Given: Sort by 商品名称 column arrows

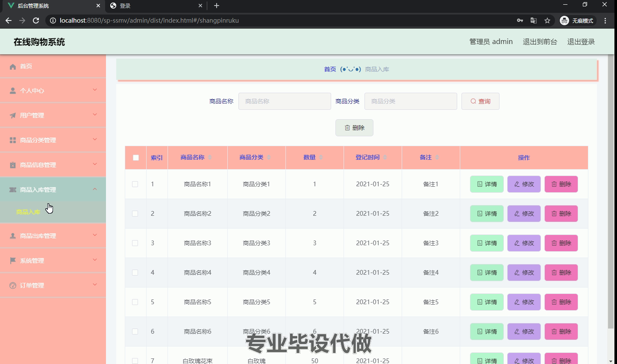Looking at the screenshot, I should tap(210, 158).
